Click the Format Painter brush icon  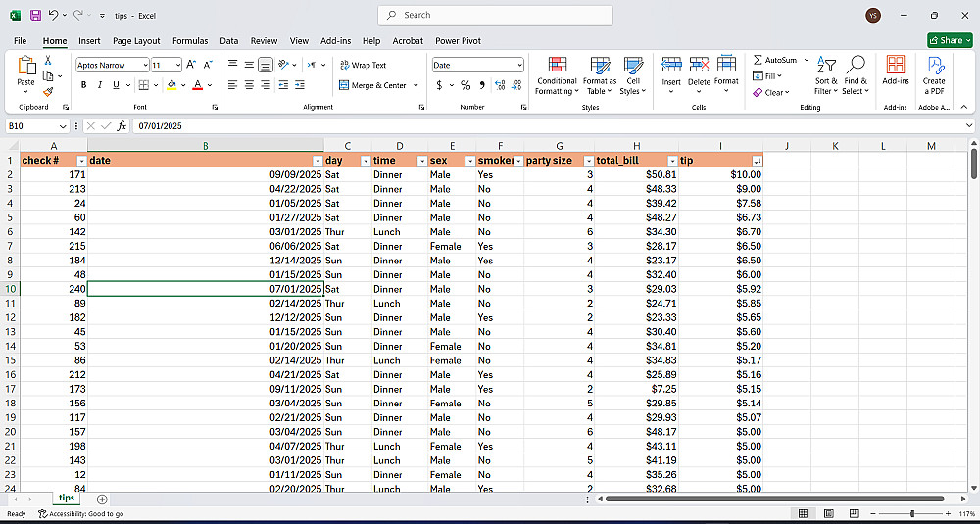tap(48, 92)
